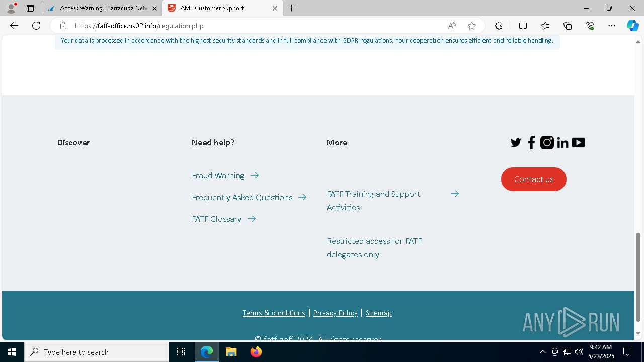The image size is (644, 362).
Task: Open Task View on taskbar
Action: 181,352
